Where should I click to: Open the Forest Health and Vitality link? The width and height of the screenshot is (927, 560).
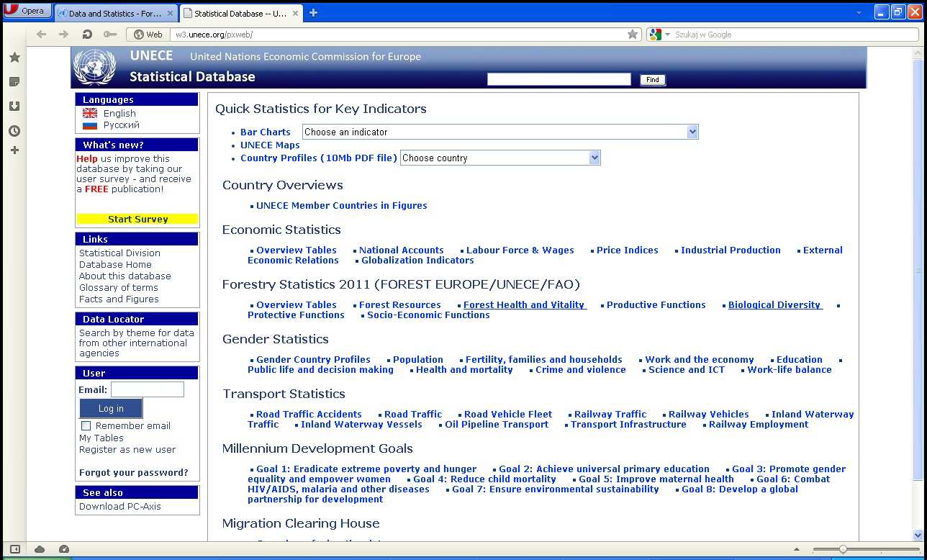(x=525, y=304)
